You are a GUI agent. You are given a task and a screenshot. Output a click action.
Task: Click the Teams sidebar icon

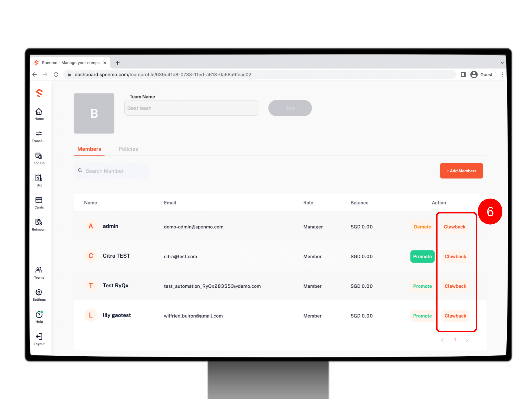tap(39, 272)
